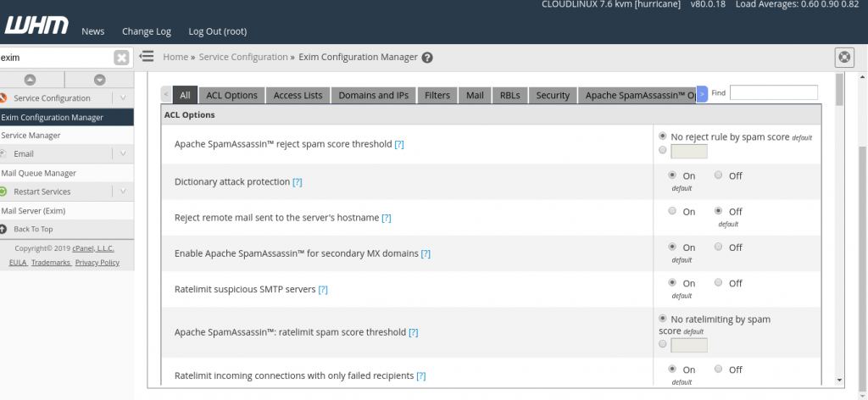Click the Restart Services green icon
This screenshot has width=868, height=400.
coord(3,192)
